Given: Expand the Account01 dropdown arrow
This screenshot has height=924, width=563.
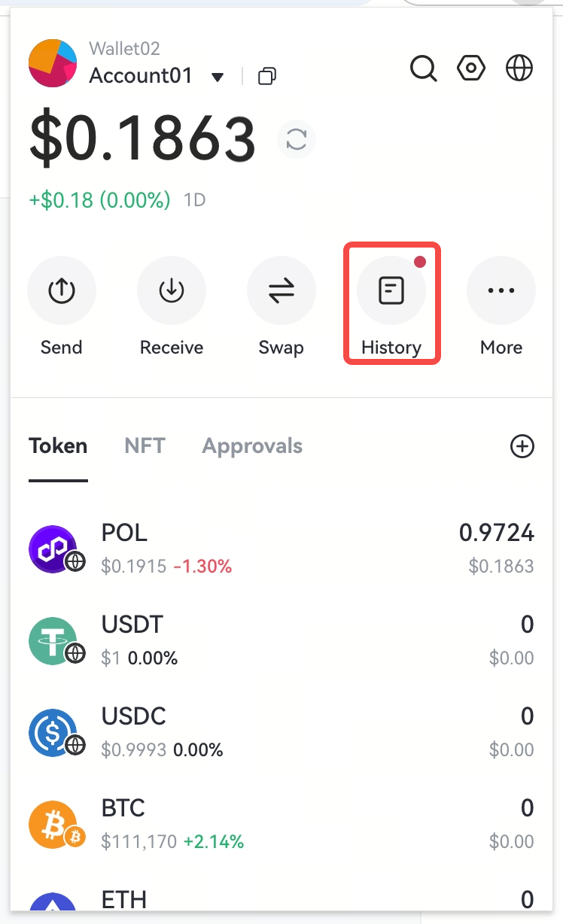Looking at the screenshot, I should 218,77.
